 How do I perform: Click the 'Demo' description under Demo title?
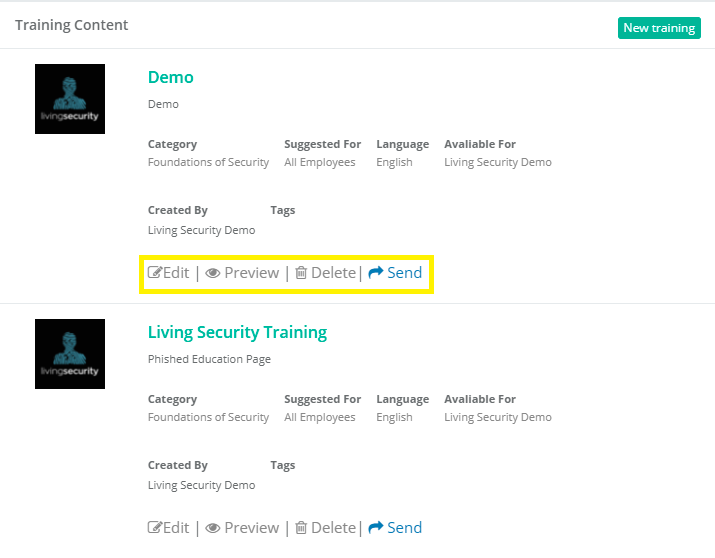(x=163, y=104)
